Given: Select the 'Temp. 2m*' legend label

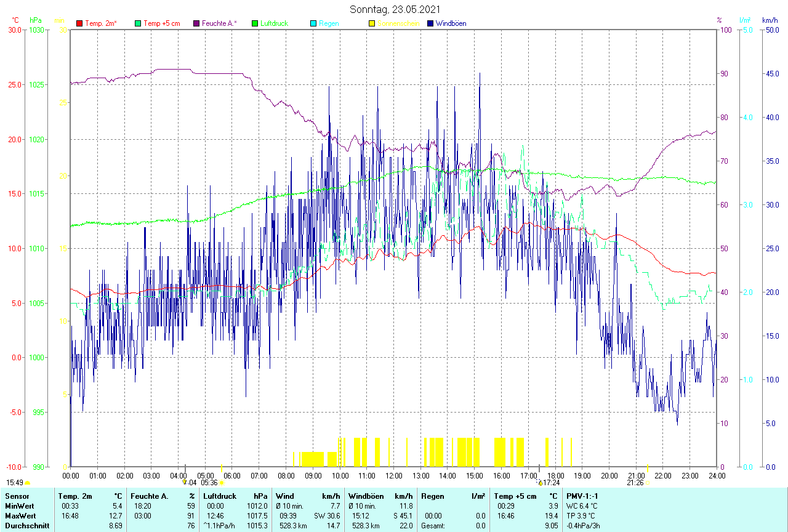Looking at the screenshot, I should point(101,23).
